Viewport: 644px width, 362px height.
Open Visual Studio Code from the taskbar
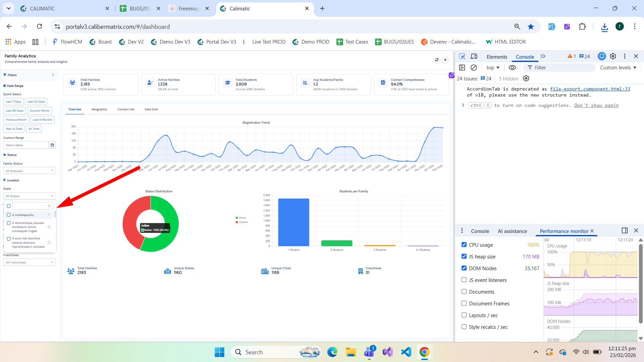pos(406,352)
